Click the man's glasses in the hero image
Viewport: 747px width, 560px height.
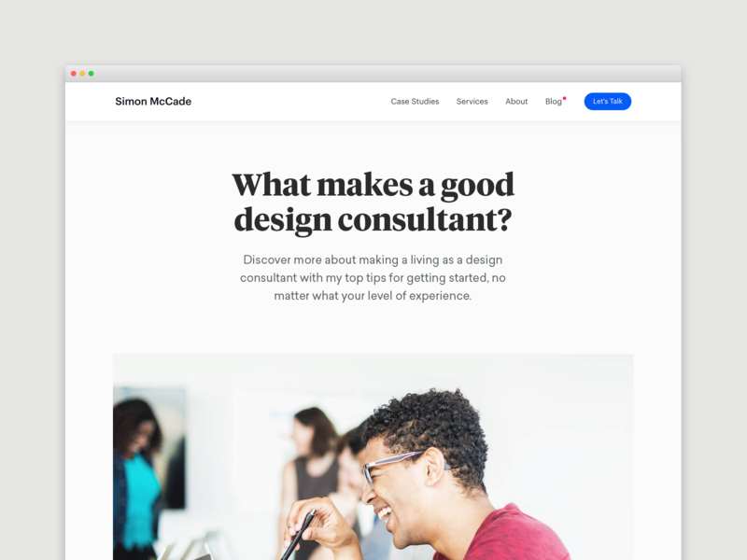pos(393,464)
